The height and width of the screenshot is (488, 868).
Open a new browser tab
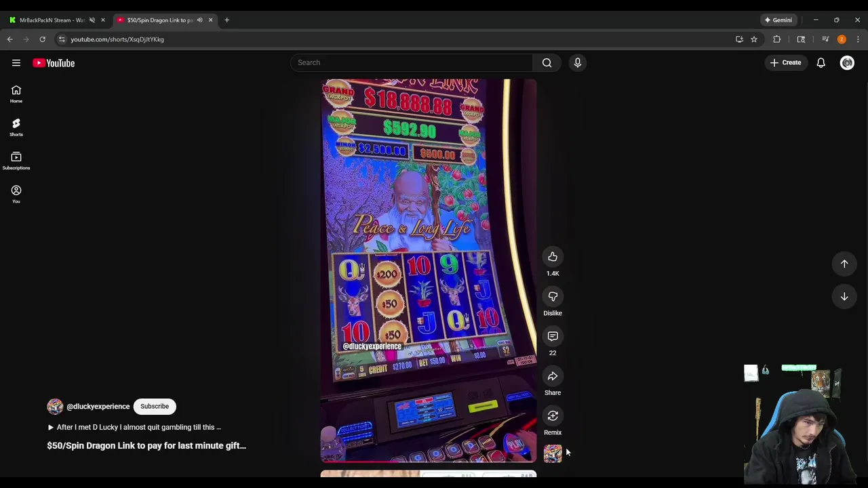[x=226, y=20]
